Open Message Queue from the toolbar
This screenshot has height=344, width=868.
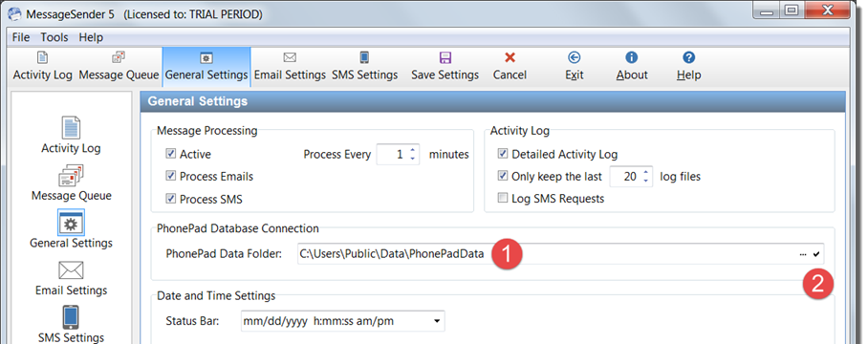[x=119, y=67]
